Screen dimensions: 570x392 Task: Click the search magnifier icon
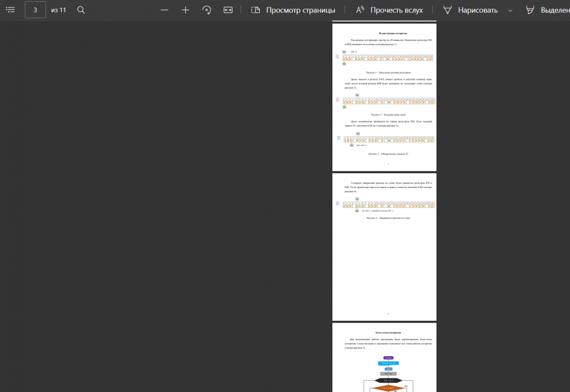click(x=81, y=10)
